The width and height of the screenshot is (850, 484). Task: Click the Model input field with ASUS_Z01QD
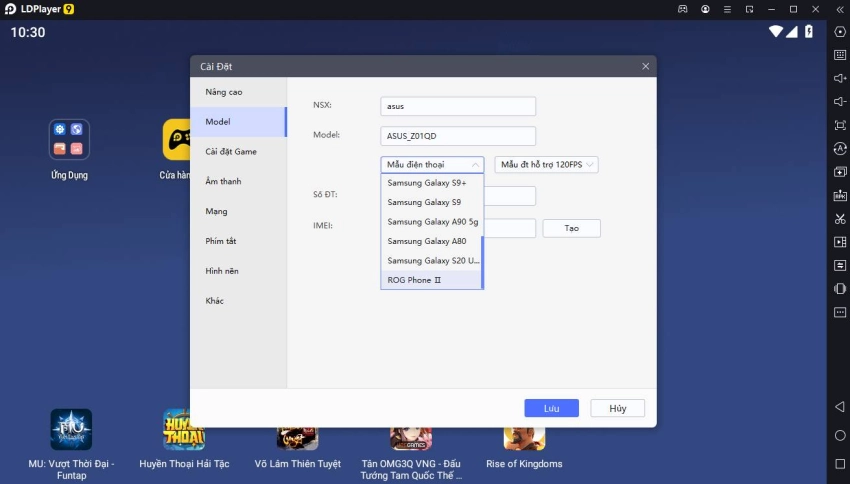point(458,136)
